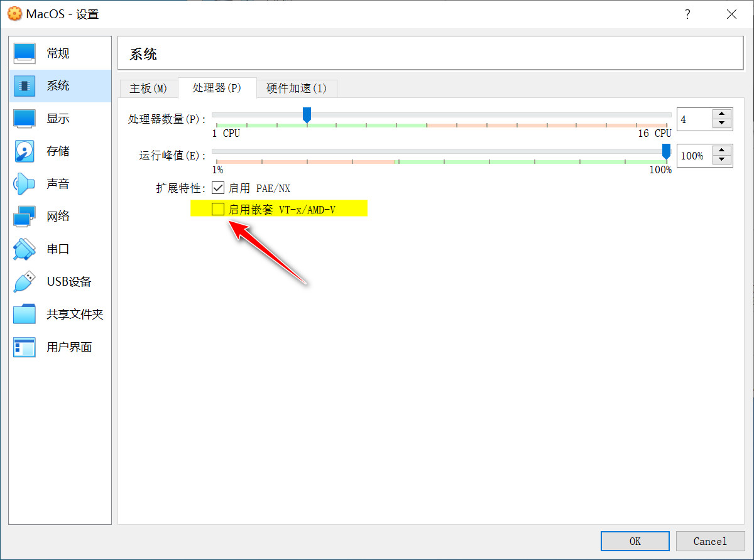Open the 网络 network icon

(25, 217)
